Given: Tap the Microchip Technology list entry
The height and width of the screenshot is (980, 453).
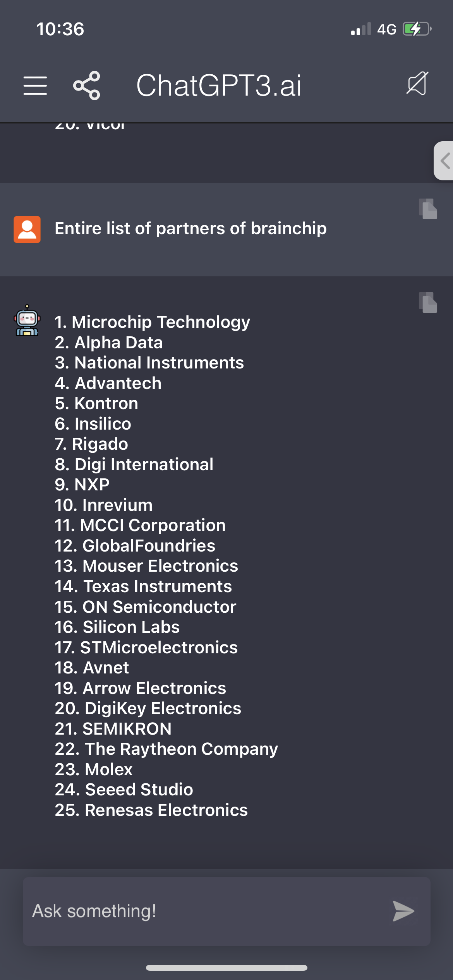Looking at the screenshot, I should pos(152,322).
